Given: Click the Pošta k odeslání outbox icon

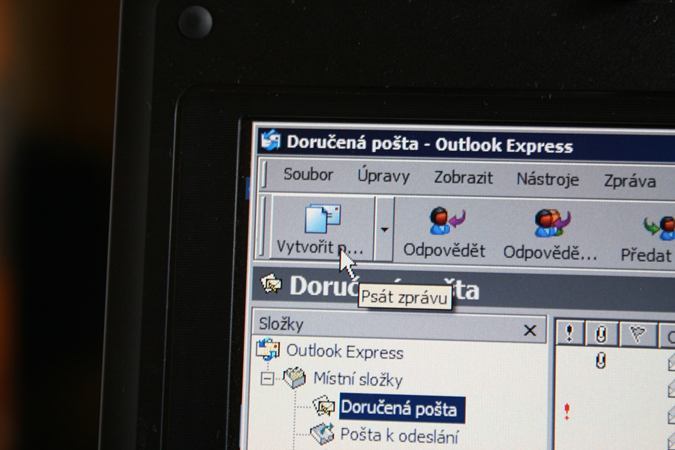Looking at the screenshot, I should click(323, 433).
